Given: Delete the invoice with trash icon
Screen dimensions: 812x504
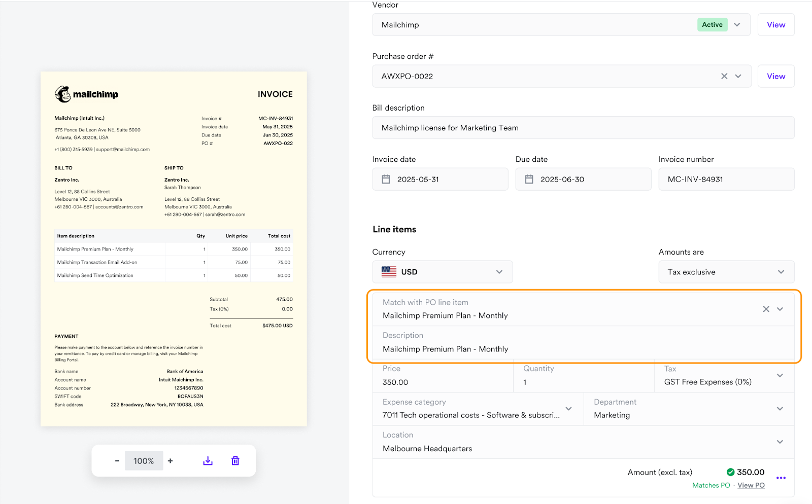Looking at the screenshot, I should pyautogui.click(x=235, y=460).
